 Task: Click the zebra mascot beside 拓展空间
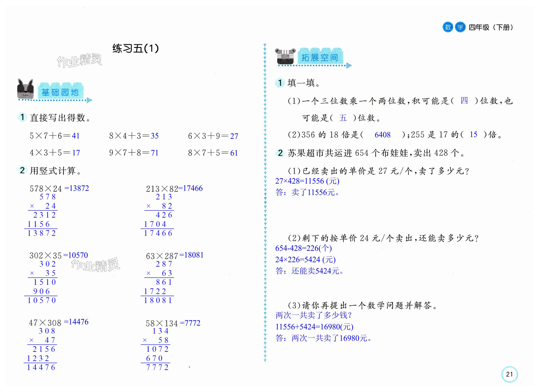[285, 56]
